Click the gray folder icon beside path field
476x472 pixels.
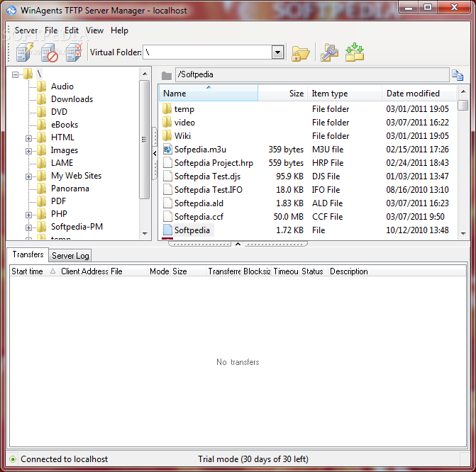click(167, 75)
